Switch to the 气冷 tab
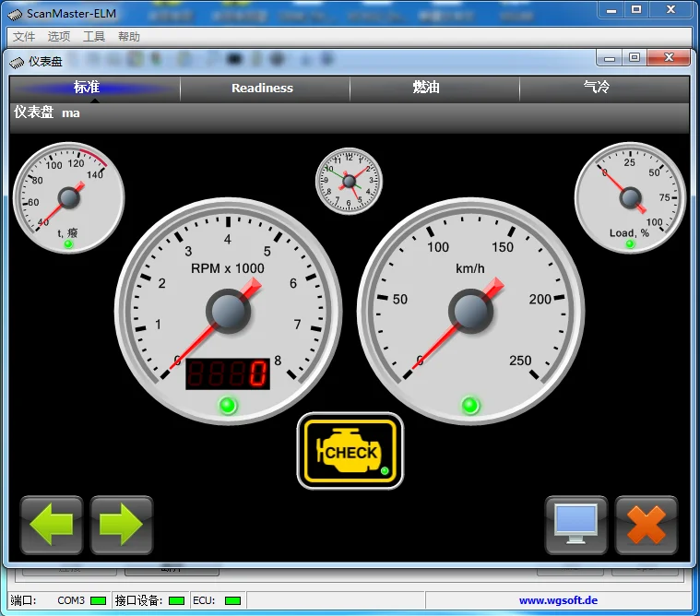 pyautogui.click(x=605, y=89)
